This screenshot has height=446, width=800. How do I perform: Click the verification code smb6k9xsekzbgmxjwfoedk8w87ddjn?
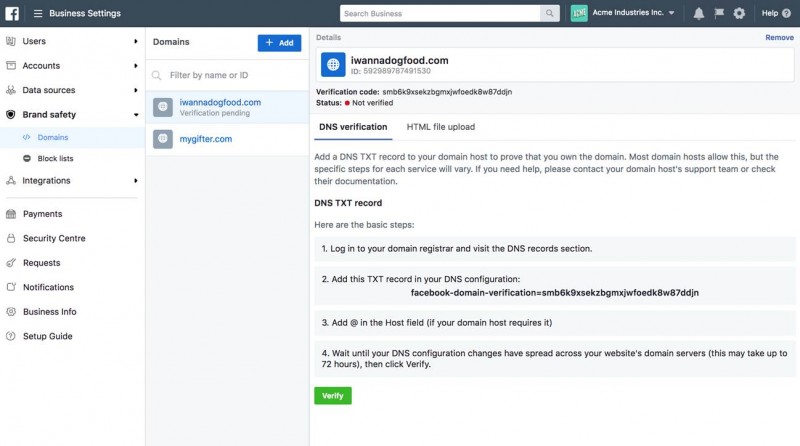click(x=447, y=92)
